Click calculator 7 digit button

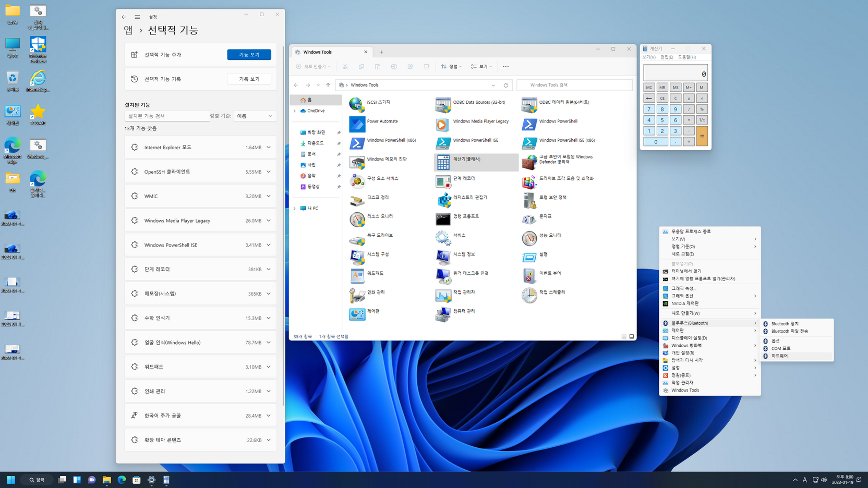(x=649, y=109)
